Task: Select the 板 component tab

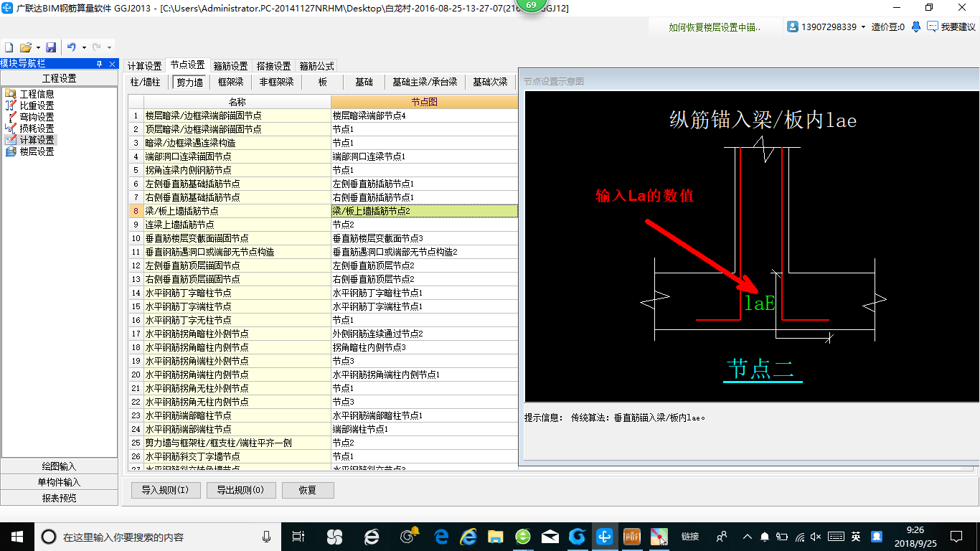Action: [323, 82]
